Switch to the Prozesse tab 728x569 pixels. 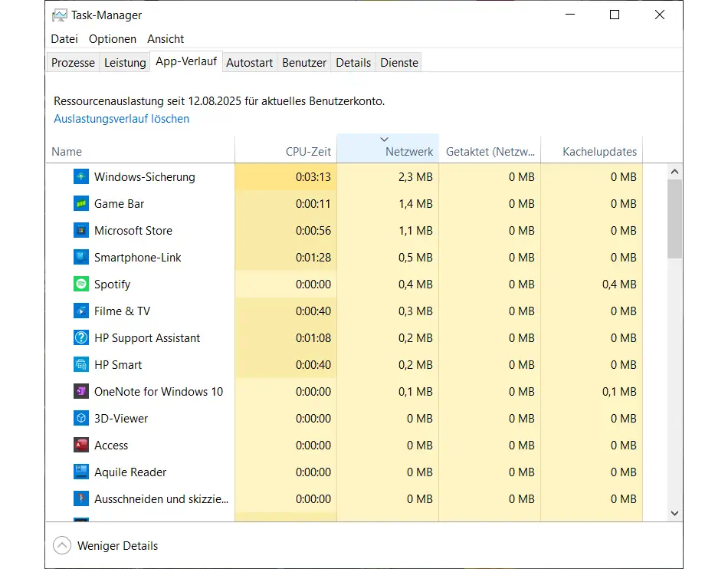click(73, 63)
